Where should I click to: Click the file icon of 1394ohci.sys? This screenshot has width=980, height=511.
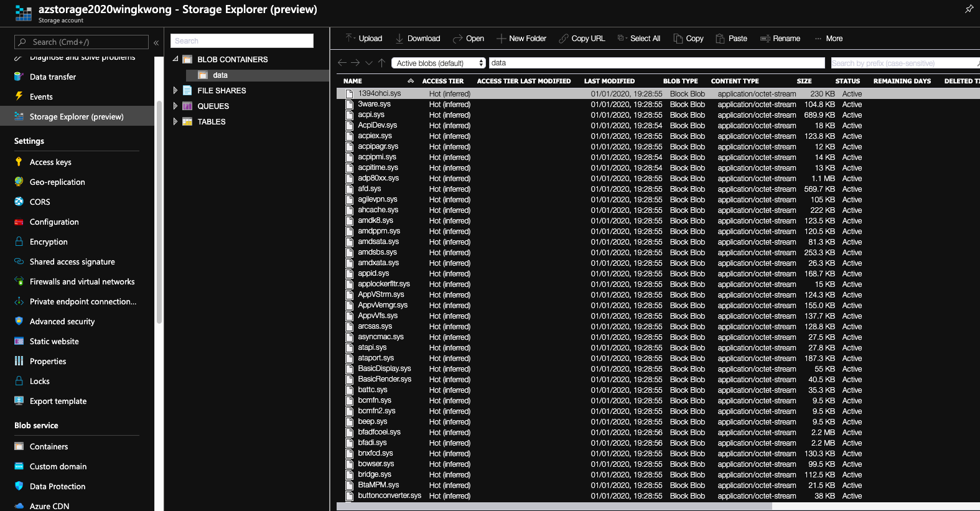coord(350,94)
